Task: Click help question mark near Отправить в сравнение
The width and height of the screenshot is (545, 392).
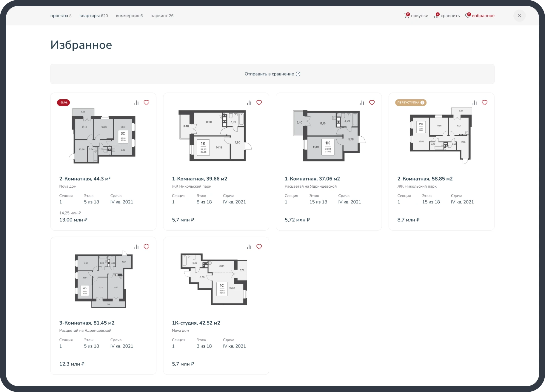Action: click(x=298, y=74)
